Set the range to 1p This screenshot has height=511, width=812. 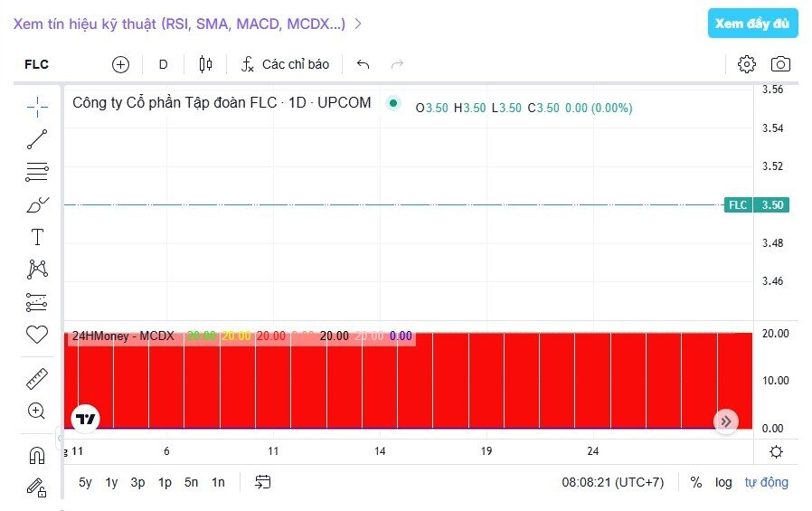(165, 483)
